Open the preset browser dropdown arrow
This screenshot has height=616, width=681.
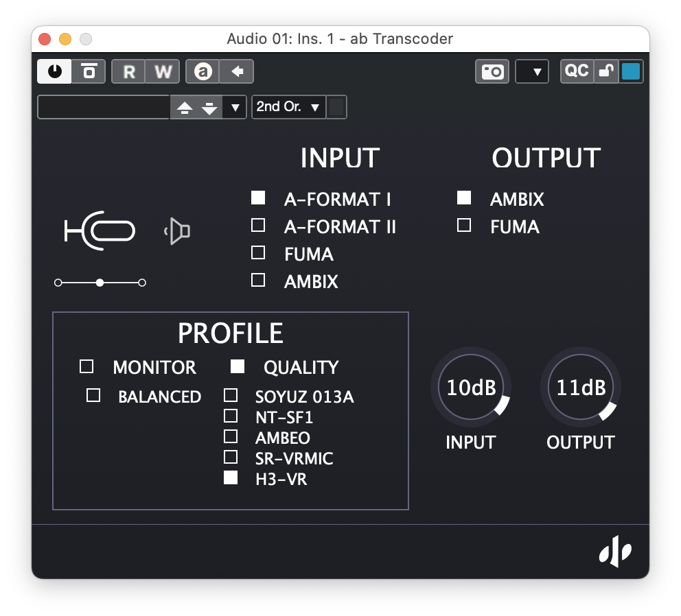pos(235,107)
